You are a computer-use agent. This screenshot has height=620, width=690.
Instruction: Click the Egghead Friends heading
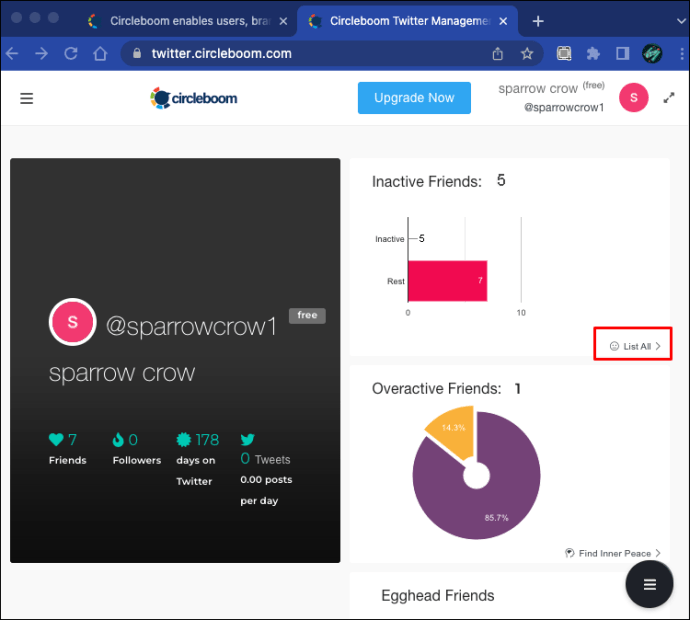click(x=437, y=595)
